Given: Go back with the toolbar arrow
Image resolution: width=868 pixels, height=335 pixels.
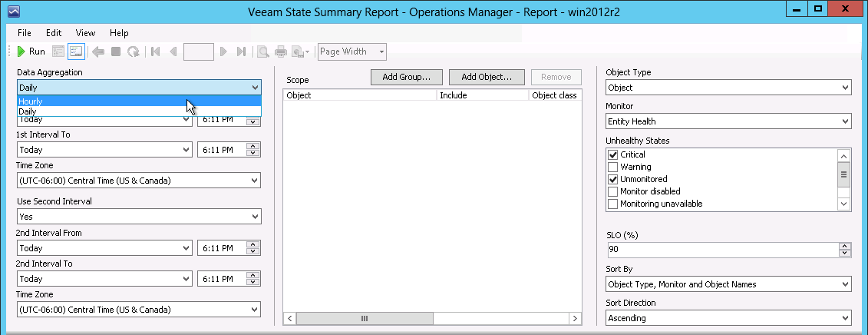Looking at the screenshot, I should [x=98, y=51].
